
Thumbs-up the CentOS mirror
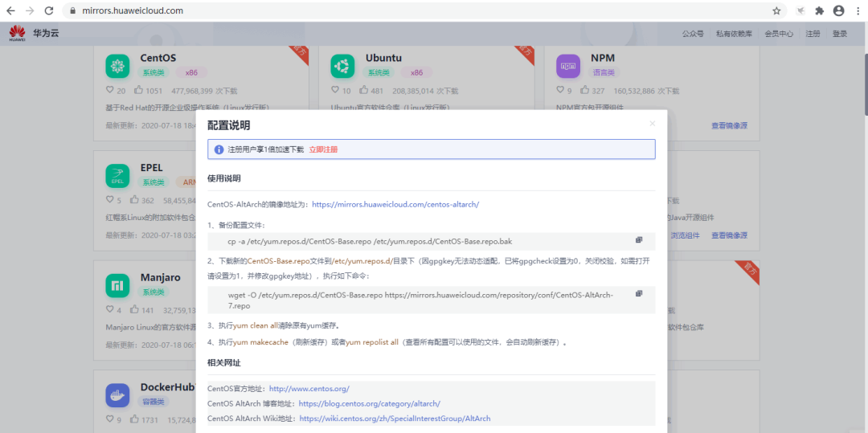(138, 90)
